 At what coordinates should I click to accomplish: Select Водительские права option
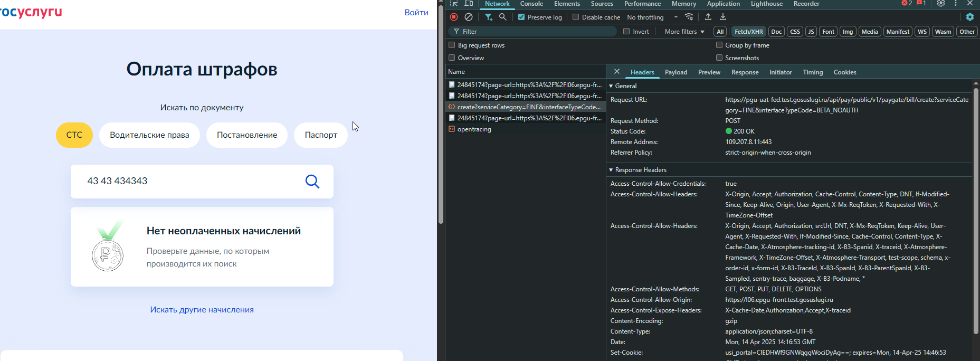click(x=149, y=135)
